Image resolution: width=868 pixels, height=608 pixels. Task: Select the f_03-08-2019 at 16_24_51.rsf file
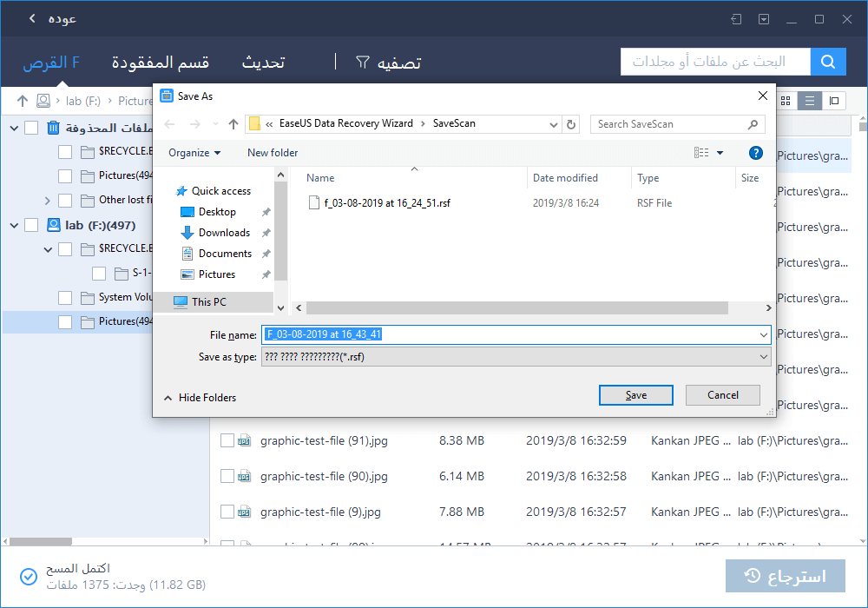pos(388,203)
